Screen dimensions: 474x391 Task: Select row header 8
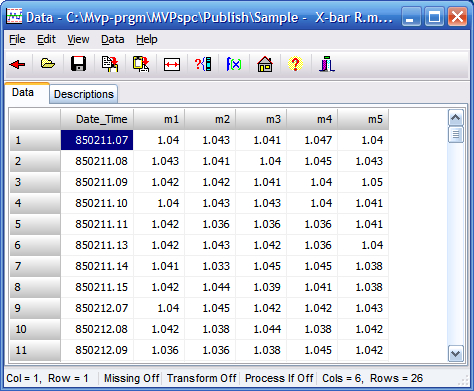coord(35,287)
